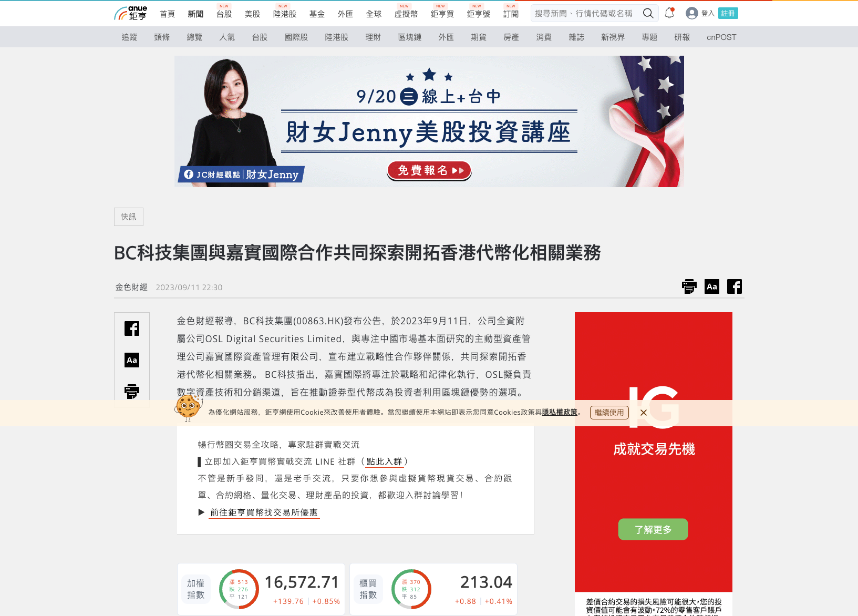Share via Facebook icon in header row
The width and height of the screenshot is (858, 616).
click(735, 286)
